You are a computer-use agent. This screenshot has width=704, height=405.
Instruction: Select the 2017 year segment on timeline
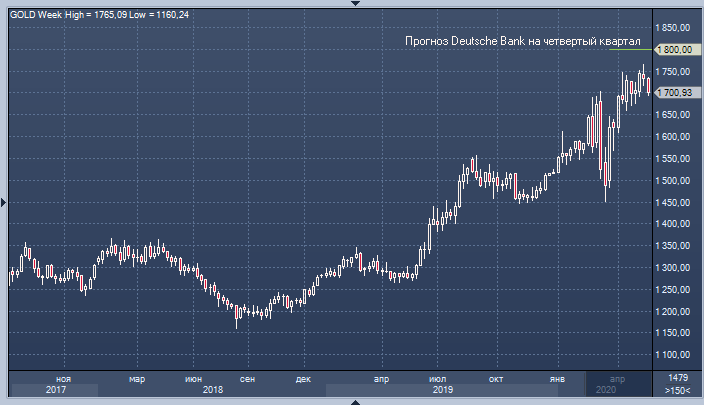[55, 390]
